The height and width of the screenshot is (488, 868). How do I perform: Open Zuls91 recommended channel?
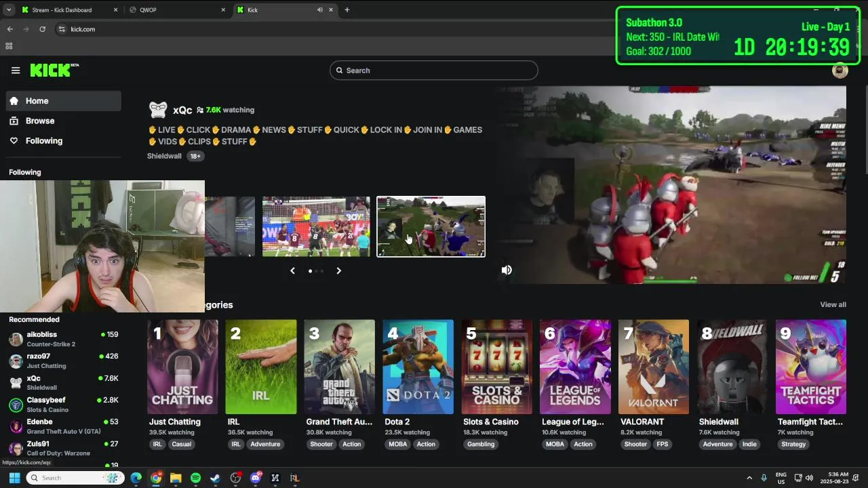64,448
